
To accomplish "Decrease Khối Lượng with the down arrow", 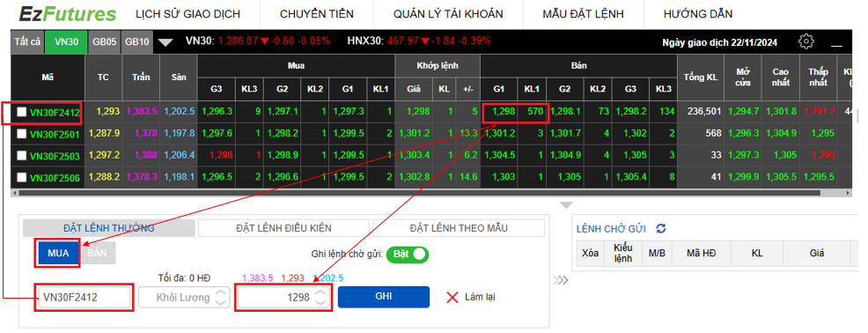I will click(x=220, y=302).
